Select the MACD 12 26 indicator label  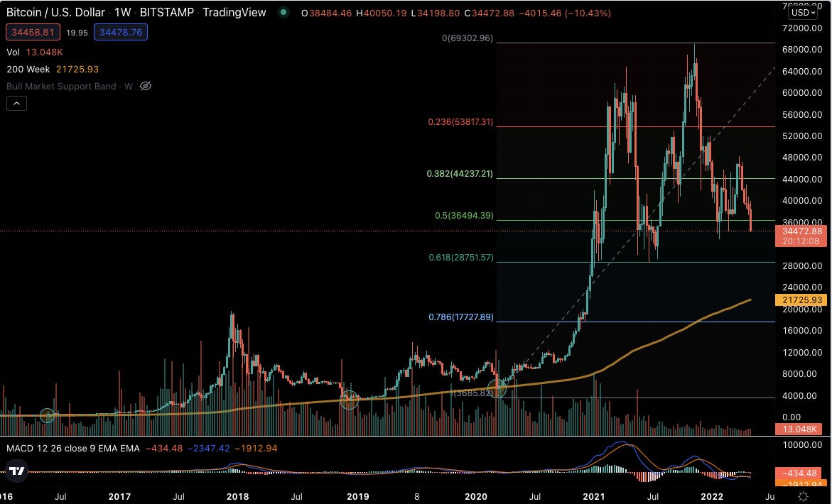[72, 449]
